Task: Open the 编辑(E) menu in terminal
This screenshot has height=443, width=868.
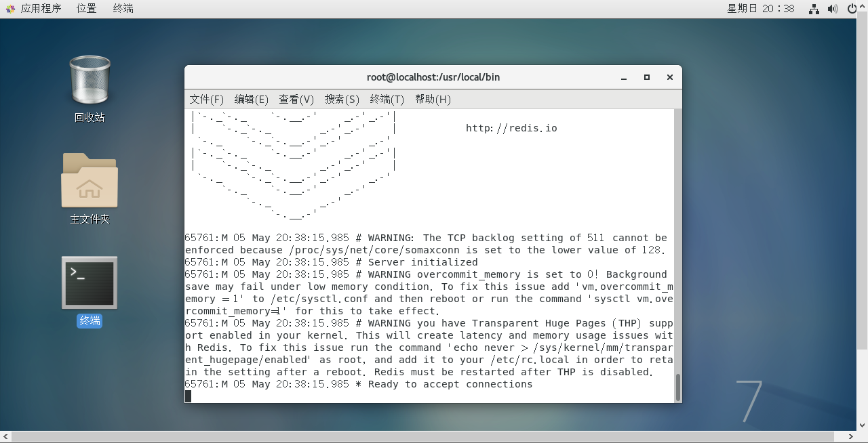Action: [252, 99]
